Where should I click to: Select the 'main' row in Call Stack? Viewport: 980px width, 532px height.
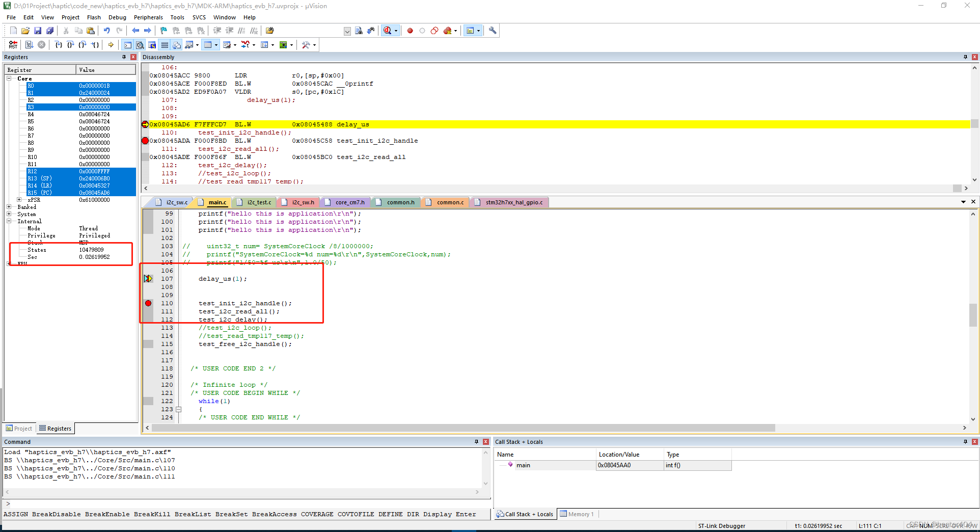pyautogui.click(x=613, y=465)
